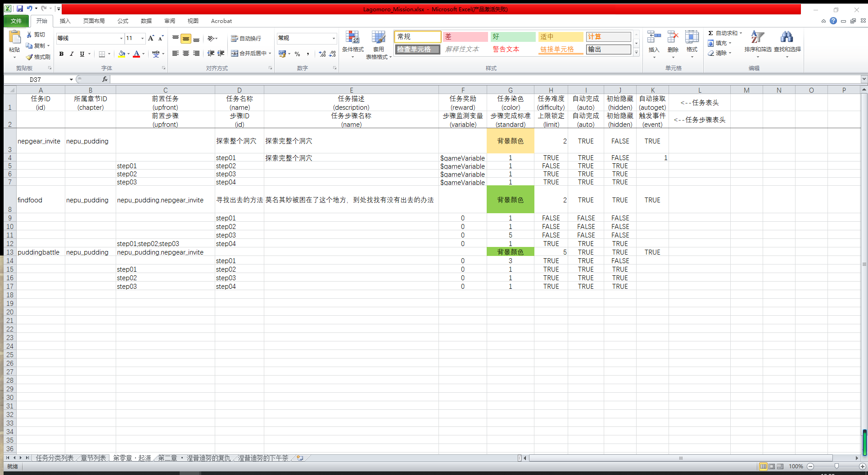
Task: Expand the cell styles gallery
Action: point(636,53)
